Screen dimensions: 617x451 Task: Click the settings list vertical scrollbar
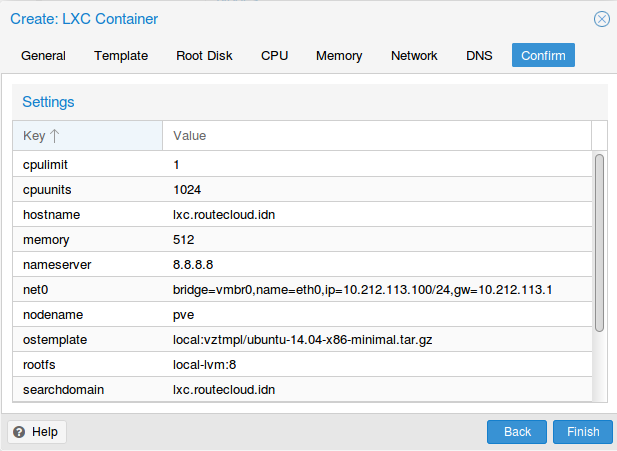[x=599, y=243]
